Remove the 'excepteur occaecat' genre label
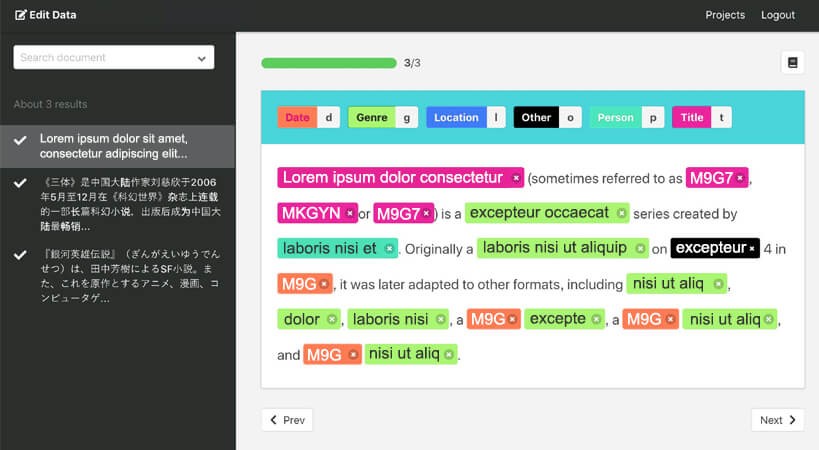 click(621, 214)
